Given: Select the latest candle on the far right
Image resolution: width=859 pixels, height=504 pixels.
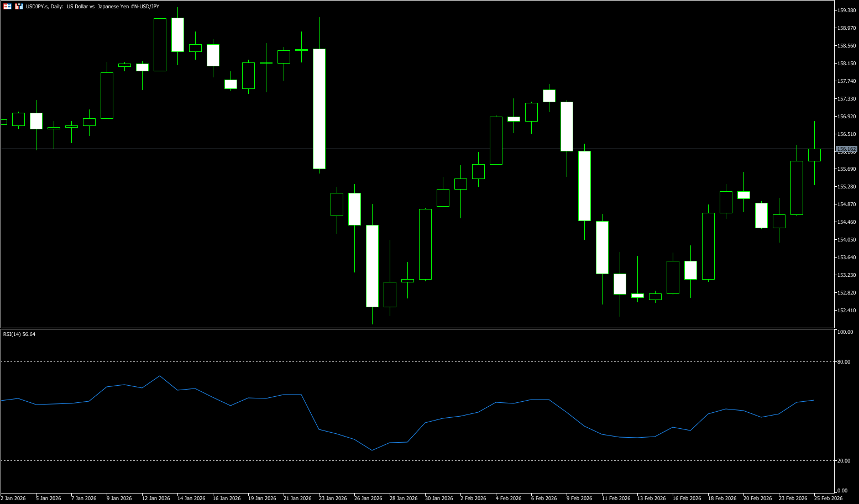Looking at the screenshot, I should coord(814,155).
